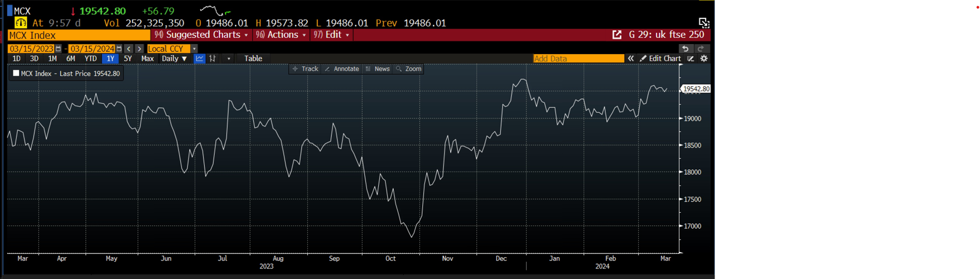Open the Edit dropdown menu
The image size is (980, 279).
332,35
